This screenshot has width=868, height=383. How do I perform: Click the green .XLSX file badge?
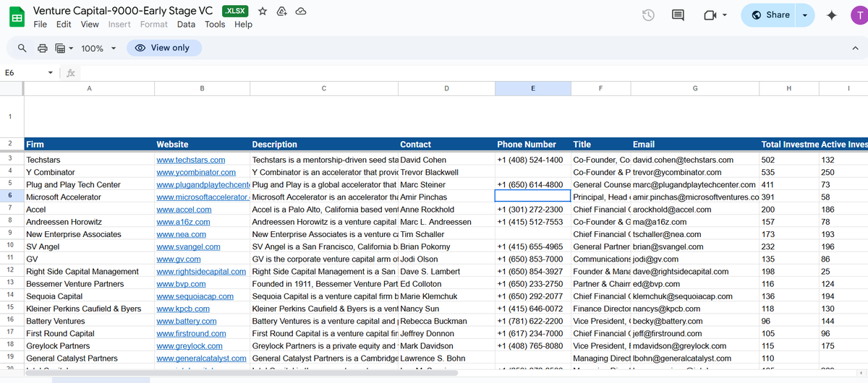click(235, 12)
